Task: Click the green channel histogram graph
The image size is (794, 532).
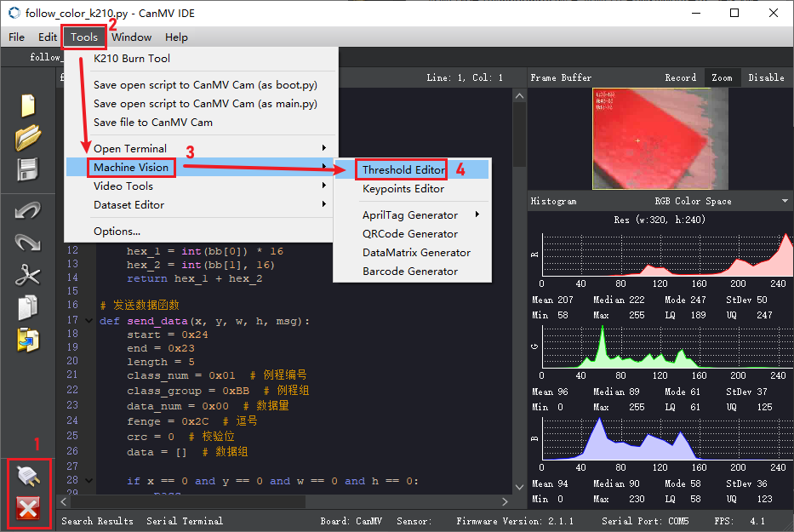Action: [x=667, y=346]
